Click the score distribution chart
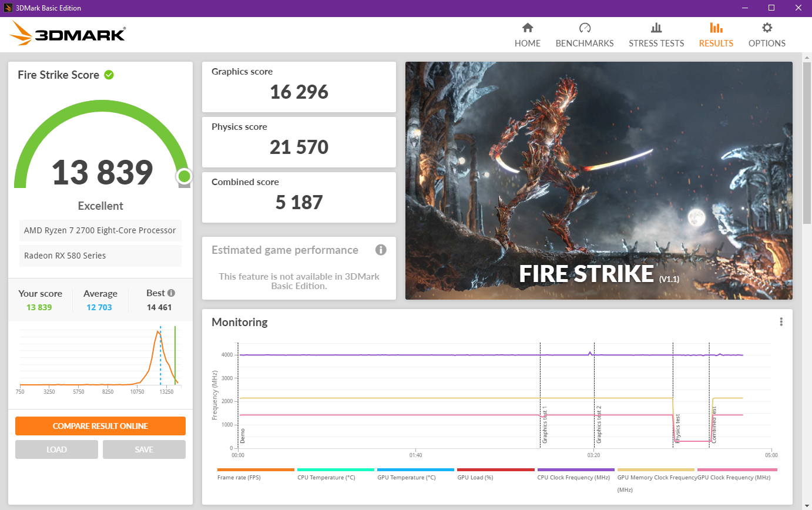This screenshot has width=812, height=510. (x=100, y=360)
